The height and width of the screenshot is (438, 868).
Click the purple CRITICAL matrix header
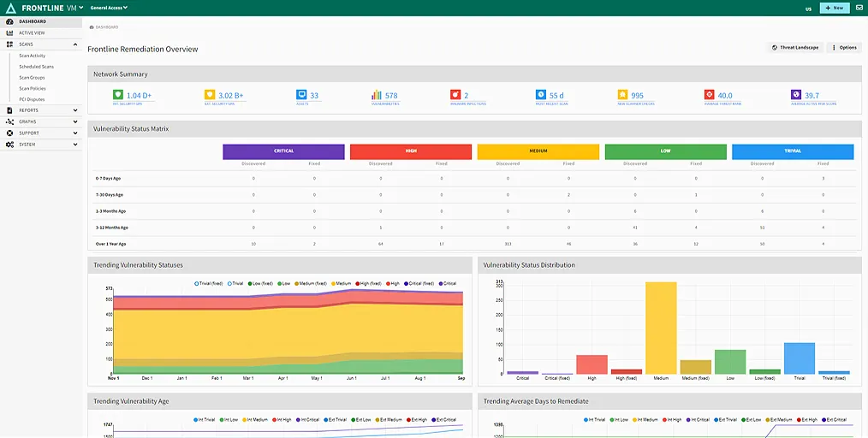pos(283,151)
